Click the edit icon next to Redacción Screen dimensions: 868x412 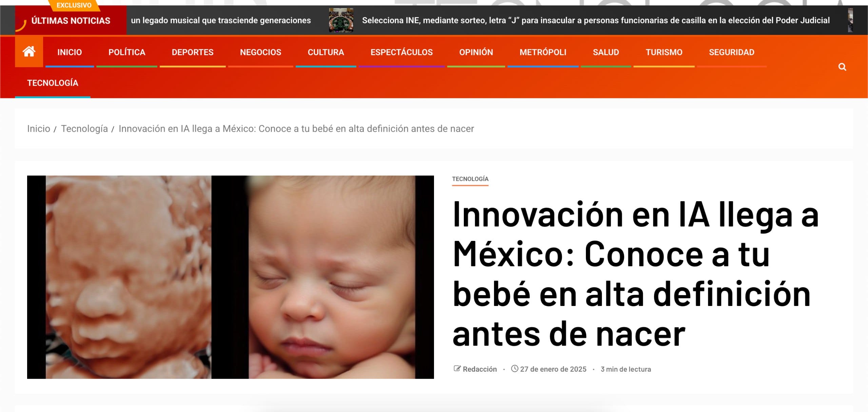click(x=457, y=369)
